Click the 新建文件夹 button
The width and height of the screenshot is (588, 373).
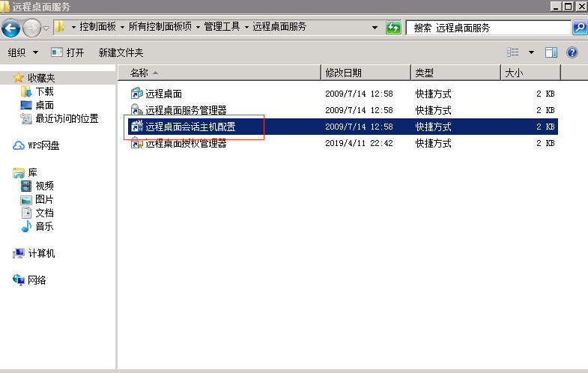pyautogui.click(x=121, y=52)
